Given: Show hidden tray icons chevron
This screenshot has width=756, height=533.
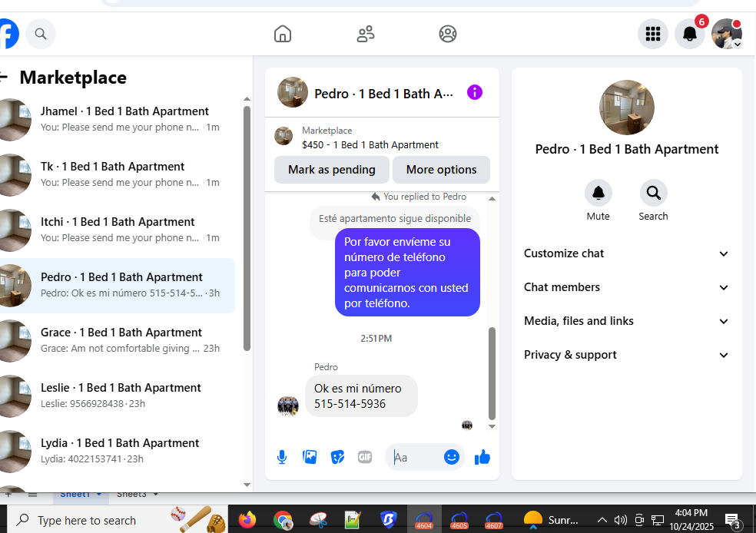Looking at the screenshot, I should point(602,520).
